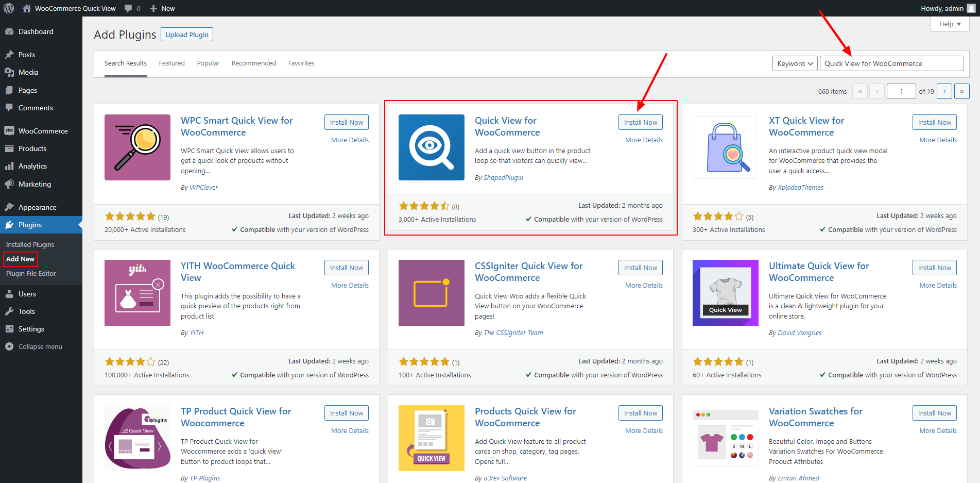
Task: Open the Keyword search type dropdown
Action: pyautogui.click(x=795, y=63)
